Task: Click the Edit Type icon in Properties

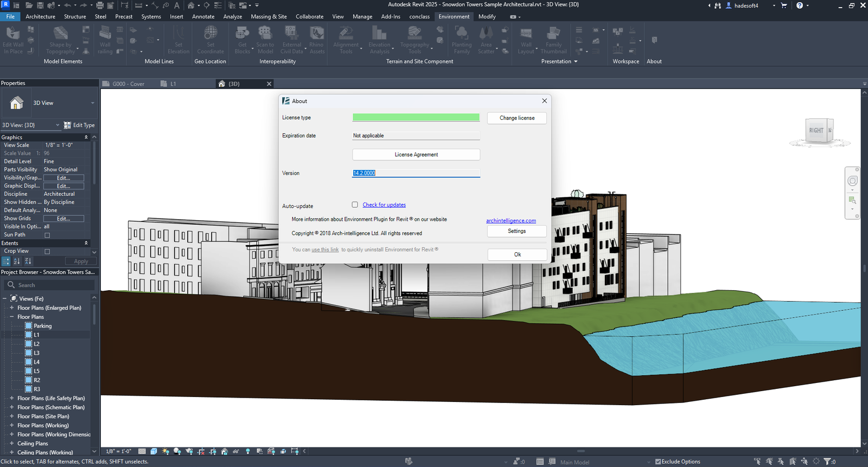Action: click(x=67, y=125)
